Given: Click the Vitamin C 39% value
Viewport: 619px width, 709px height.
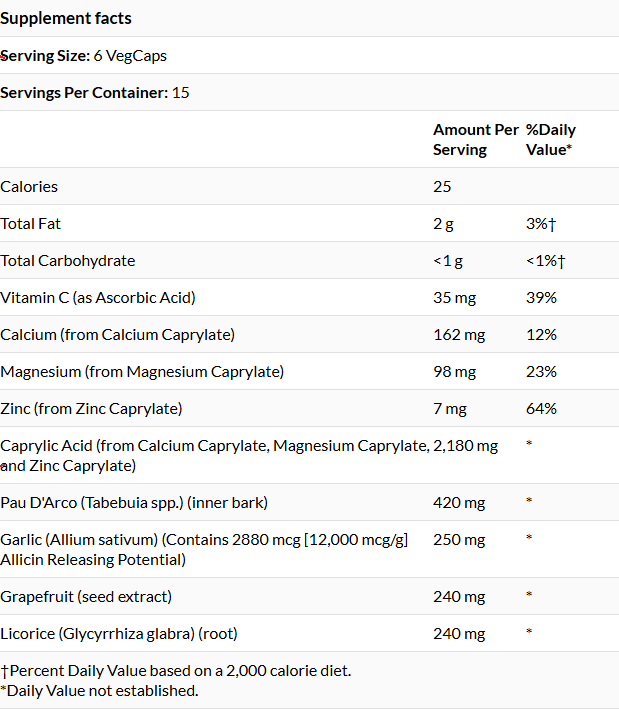Looking at the screenshot, I should 541,298.
